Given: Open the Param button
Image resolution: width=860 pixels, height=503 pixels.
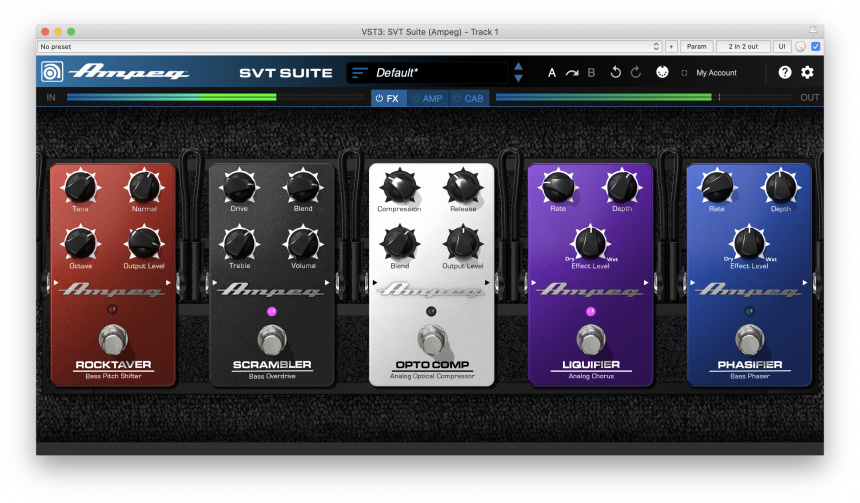Looking at the screenshot, I should (697, 47).
